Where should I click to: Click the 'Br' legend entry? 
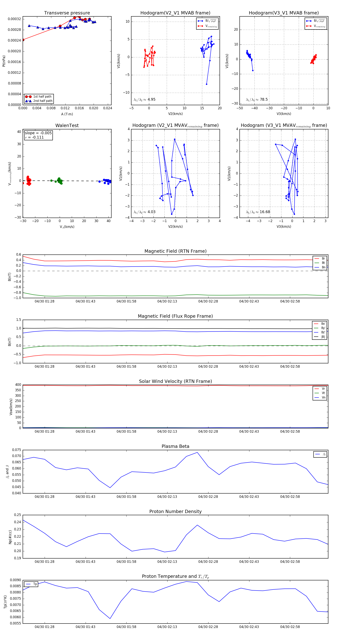coord(320,259)
